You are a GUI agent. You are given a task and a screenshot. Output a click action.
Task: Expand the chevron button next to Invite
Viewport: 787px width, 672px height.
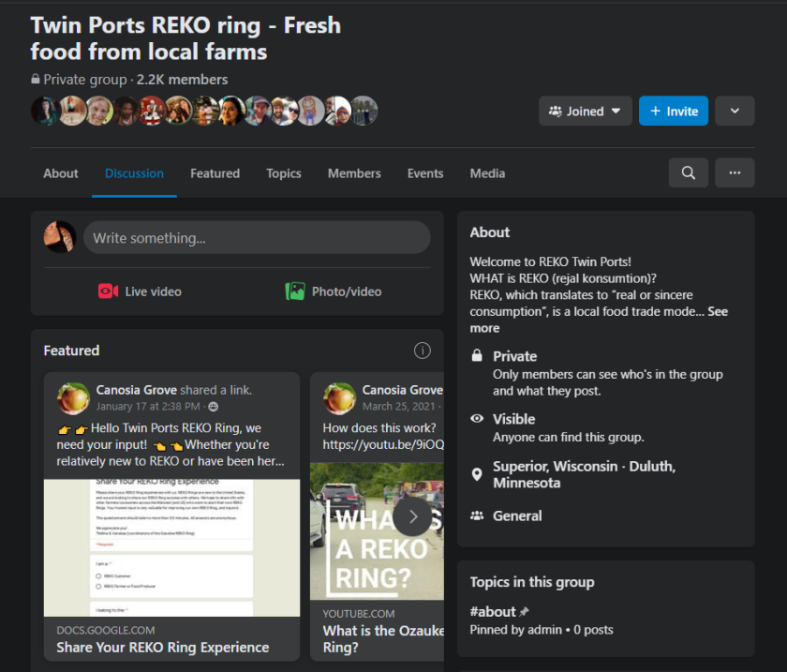(735, 111)
